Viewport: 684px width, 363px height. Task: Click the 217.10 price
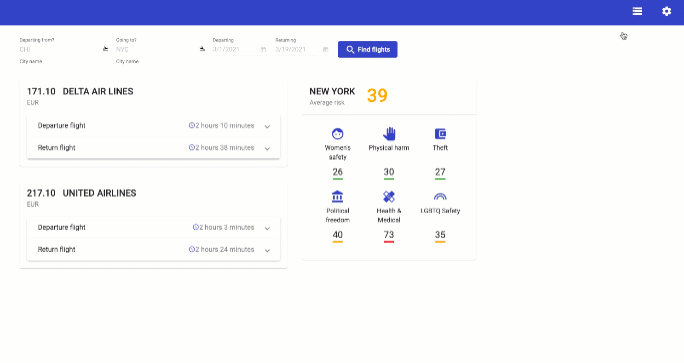click(41, 193)
